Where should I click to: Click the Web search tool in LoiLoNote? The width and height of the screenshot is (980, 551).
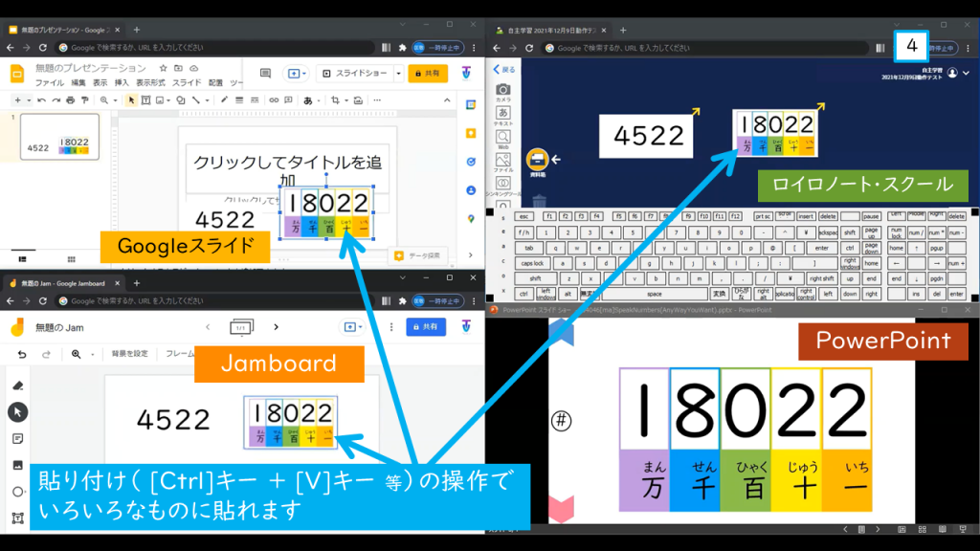point(503,139)
